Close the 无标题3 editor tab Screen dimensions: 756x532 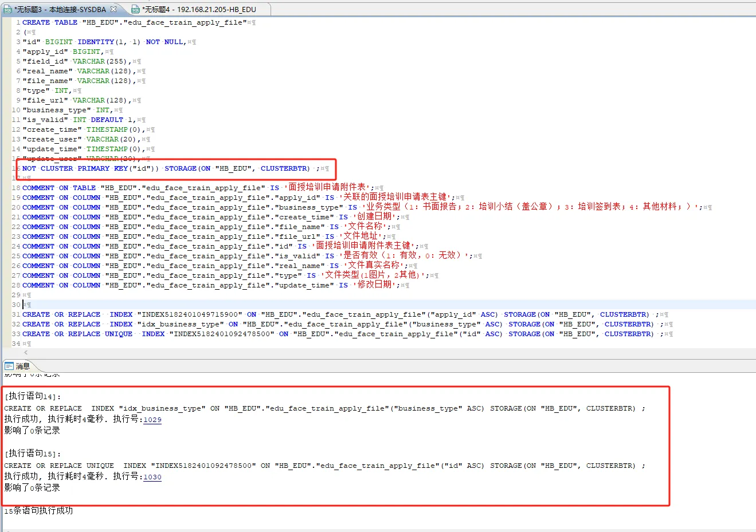click(113, 9)
